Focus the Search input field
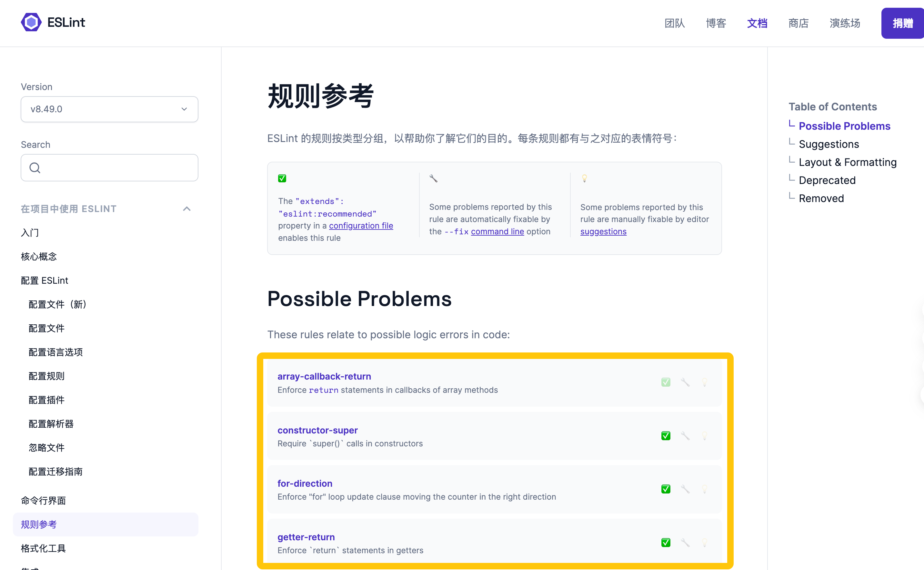Viewport: 924px width, 570px height. tap(109, 168)
